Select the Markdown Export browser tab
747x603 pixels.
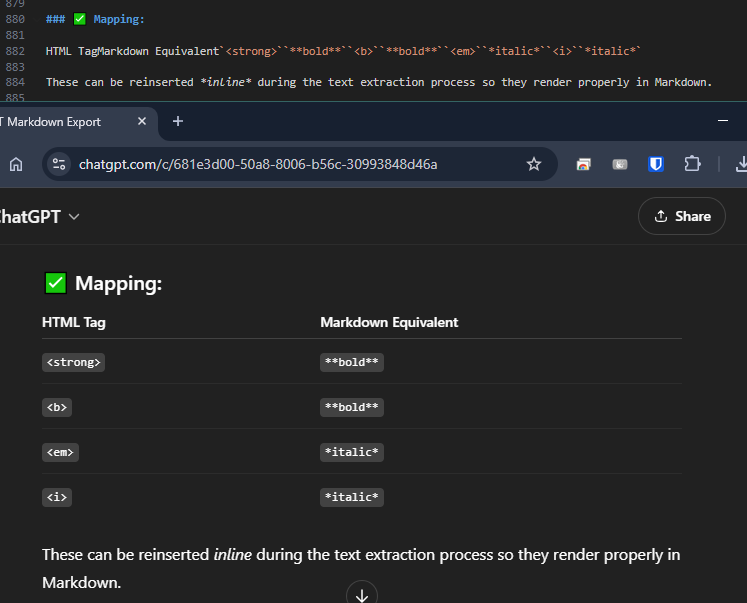point(60,122)
